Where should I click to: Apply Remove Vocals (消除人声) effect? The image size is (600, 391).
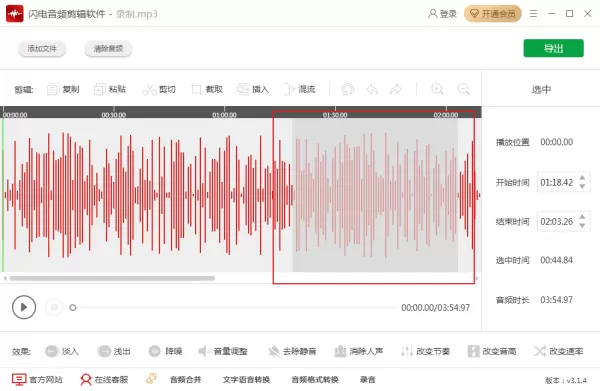coord(359,351)
